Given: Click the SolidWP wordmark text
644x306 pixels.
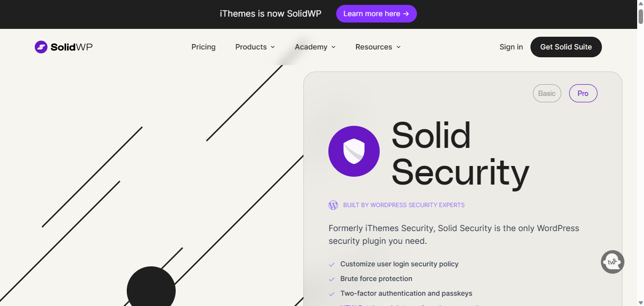Looking at the screenshot, I should click(71, 47).
